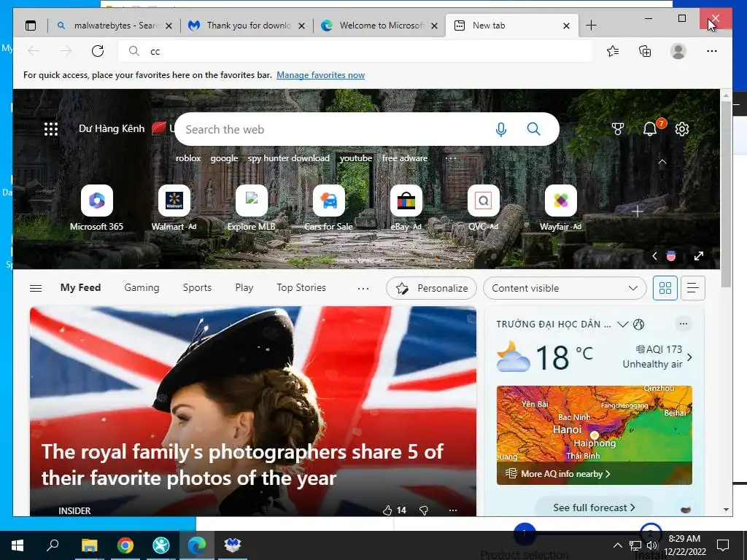Click the Personalize button

pyautogui.click(x=432, y=288)
